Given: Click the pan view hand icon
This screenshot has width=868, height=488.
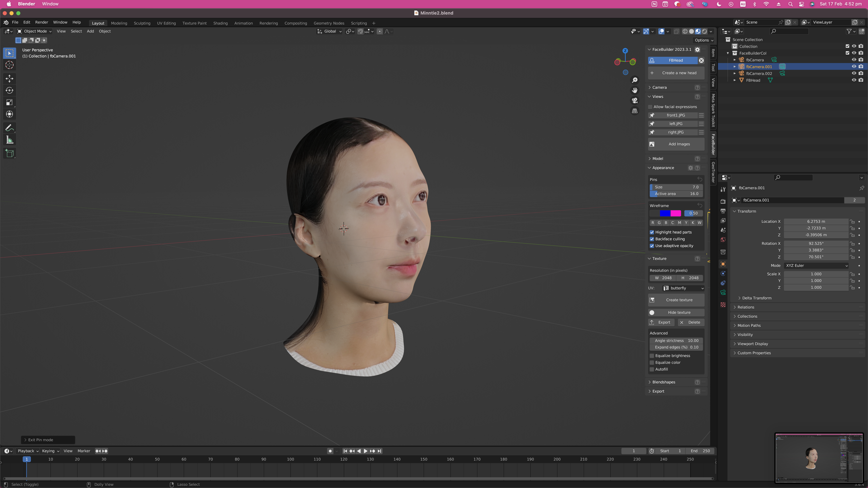Looking at the screenshot, I should click(x=635, y=90).
